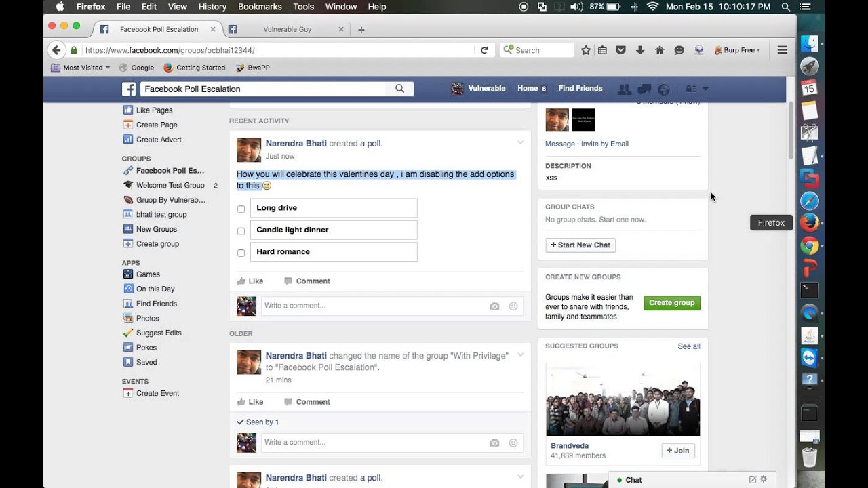868x488 pixels.
Task: Check the Candle light dinner poll option
Action: tap(241, 231)
